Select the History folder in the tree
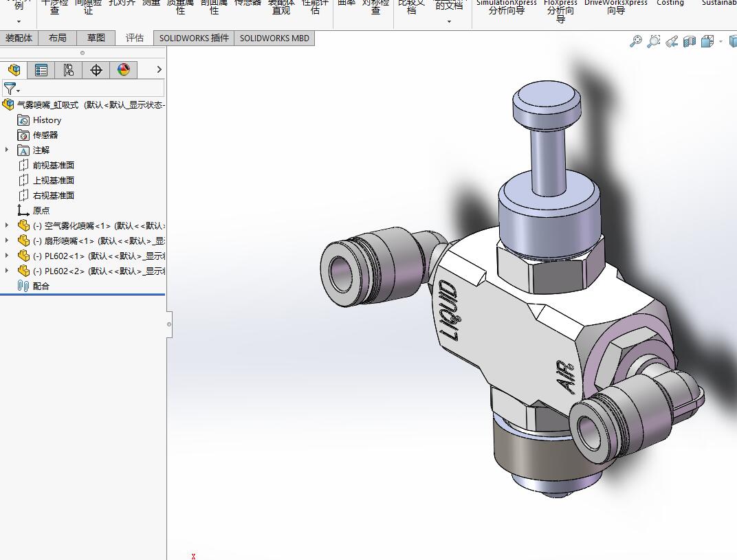The width and height of the screenshot is (737, 560). click(x=47, y=120)
